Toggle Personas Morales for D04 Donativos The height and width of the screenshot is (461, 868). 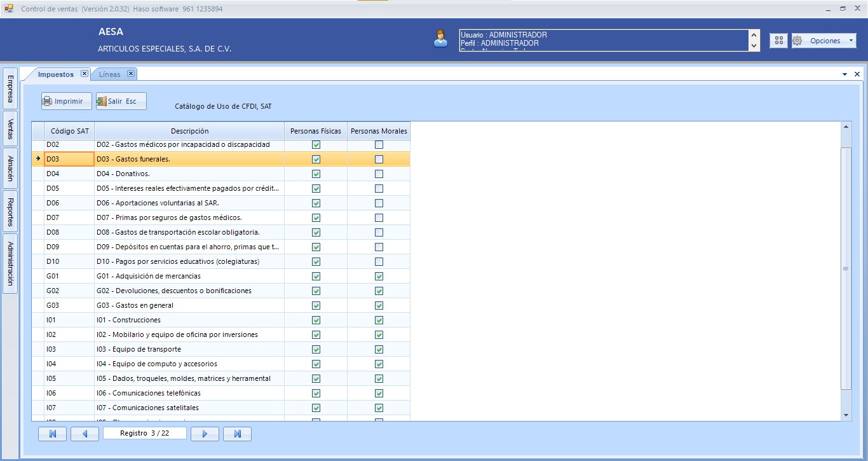(379, 174)
